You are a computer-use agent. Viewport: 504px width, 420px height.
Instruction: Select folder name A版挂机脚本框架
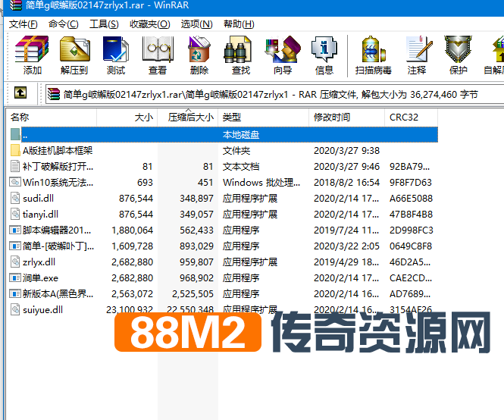tap(58, 150)
